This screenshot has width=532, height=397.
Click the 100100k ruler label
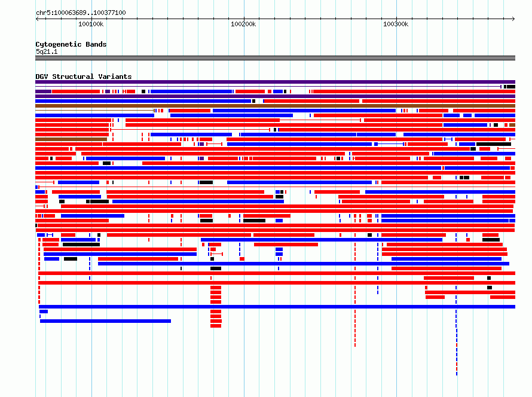[91, 24]
